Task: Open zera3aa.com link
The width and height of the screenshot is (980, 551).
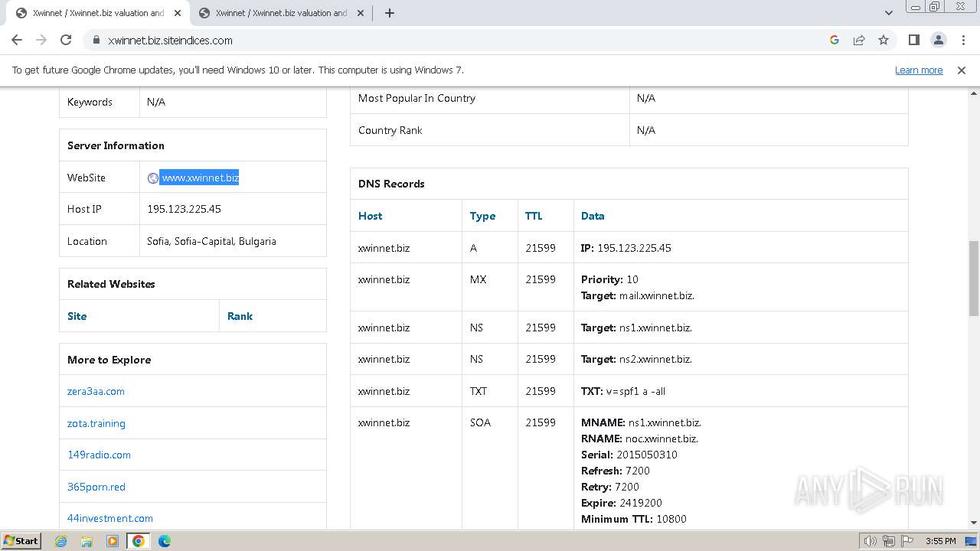Action: pos(96,391)
